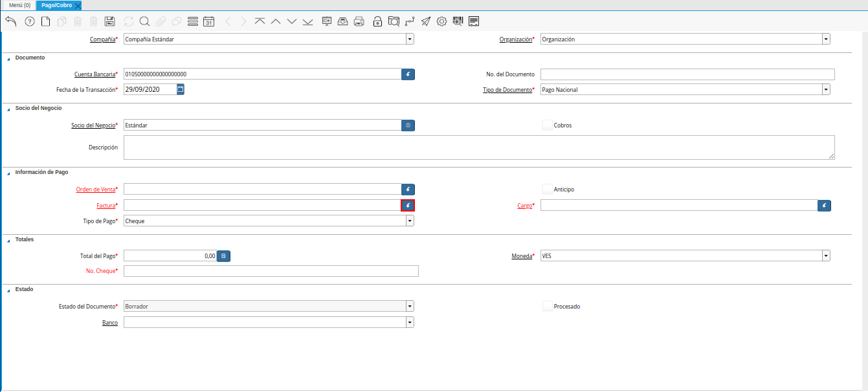Click into the No. Cheque input field
The width and height of the screenshot is (868, 392).
271,271
